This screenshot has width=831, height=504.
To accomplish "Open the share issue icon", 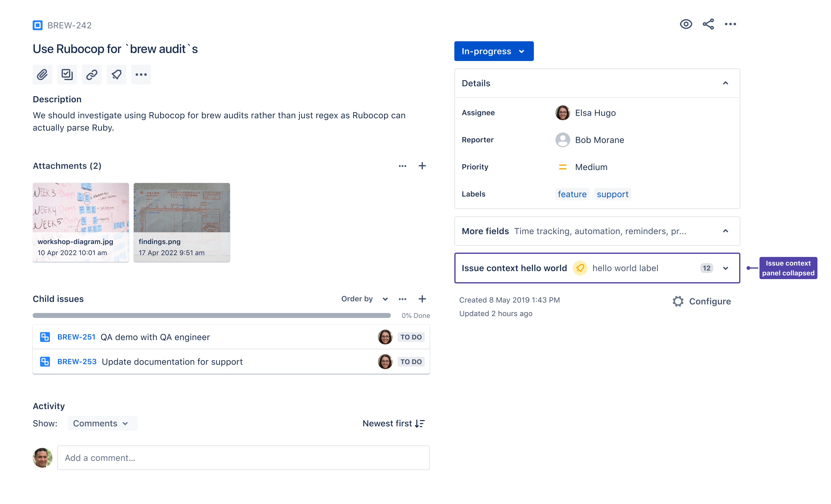I will 708,24.
